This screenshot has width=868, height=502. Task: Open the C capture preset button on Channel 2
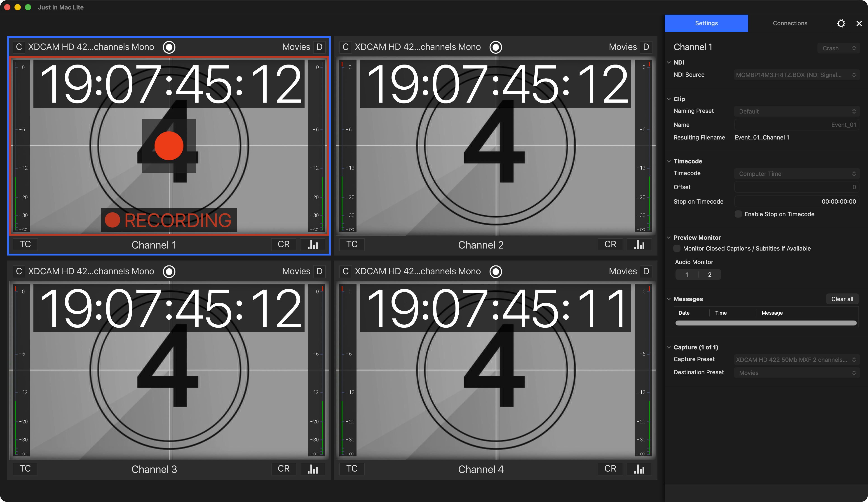pyautogui.click(x=345, y=47)
